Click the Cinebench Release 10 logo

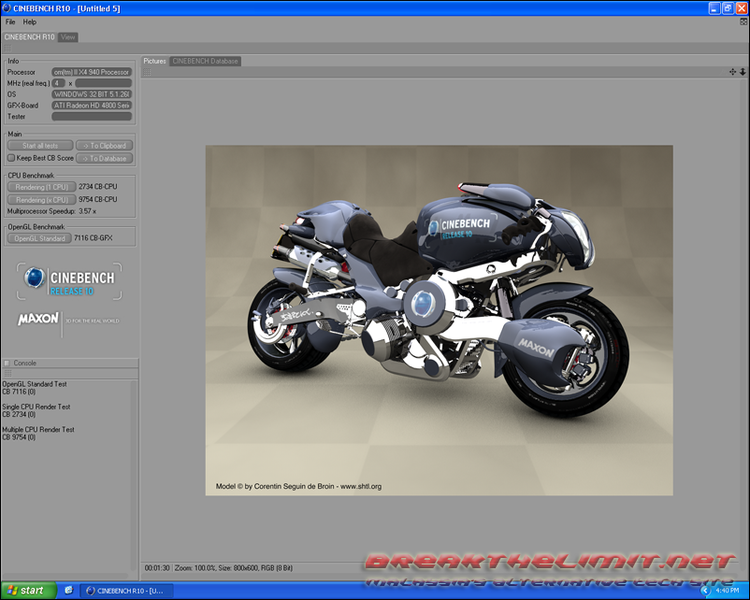[70, 281]
